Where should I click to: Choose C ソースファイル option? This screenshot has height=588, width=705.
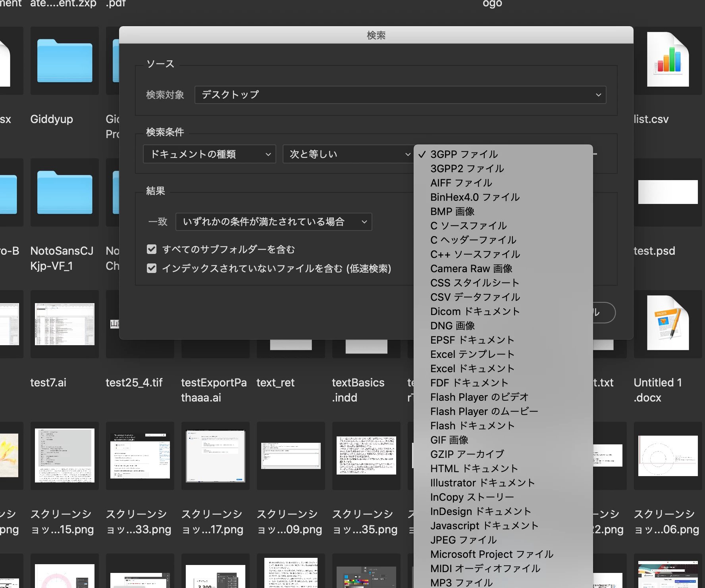tap(503, 225)
